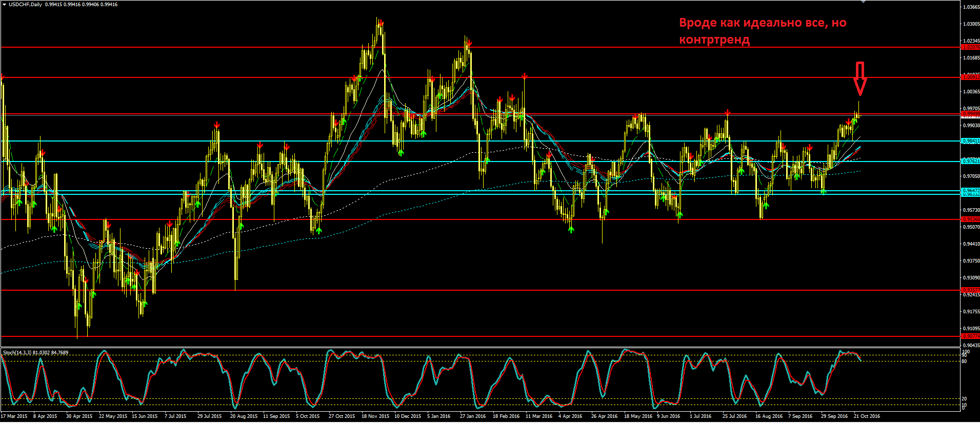Click the chart menu triangle beside USDCHF,Daily

[4, 4]
